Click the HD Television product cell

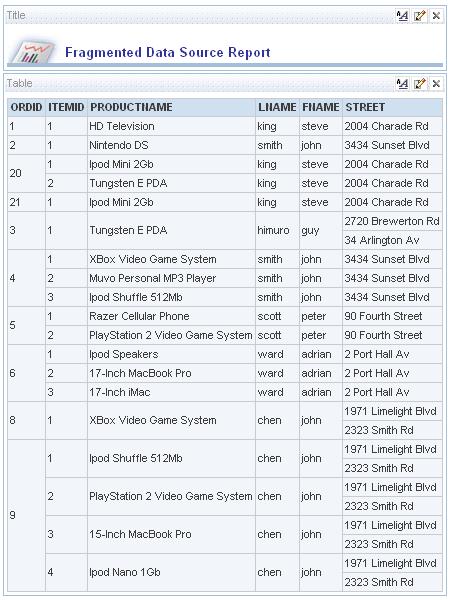pos(171,126)
